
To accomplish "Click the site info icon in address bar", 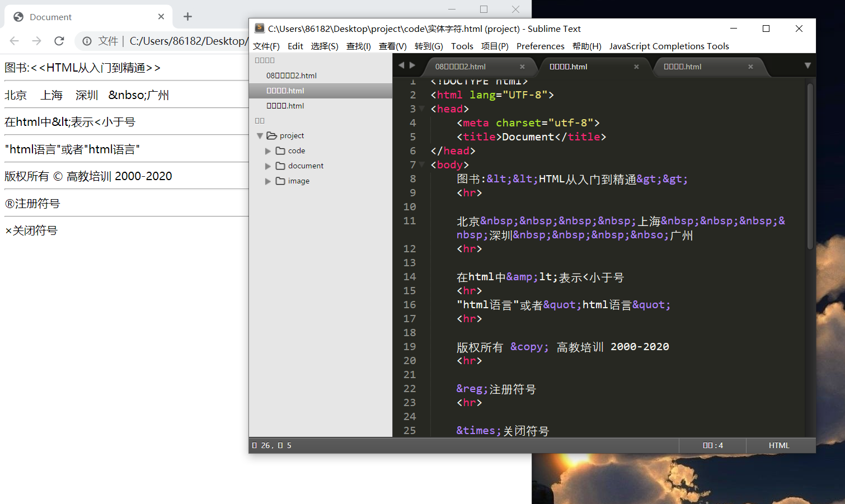I will 87,41.
